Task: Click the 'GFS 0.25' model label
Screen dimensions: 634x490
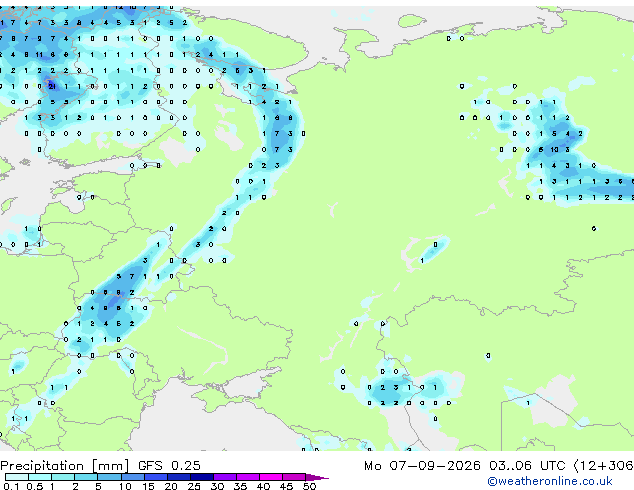Action: coord(169,465)
